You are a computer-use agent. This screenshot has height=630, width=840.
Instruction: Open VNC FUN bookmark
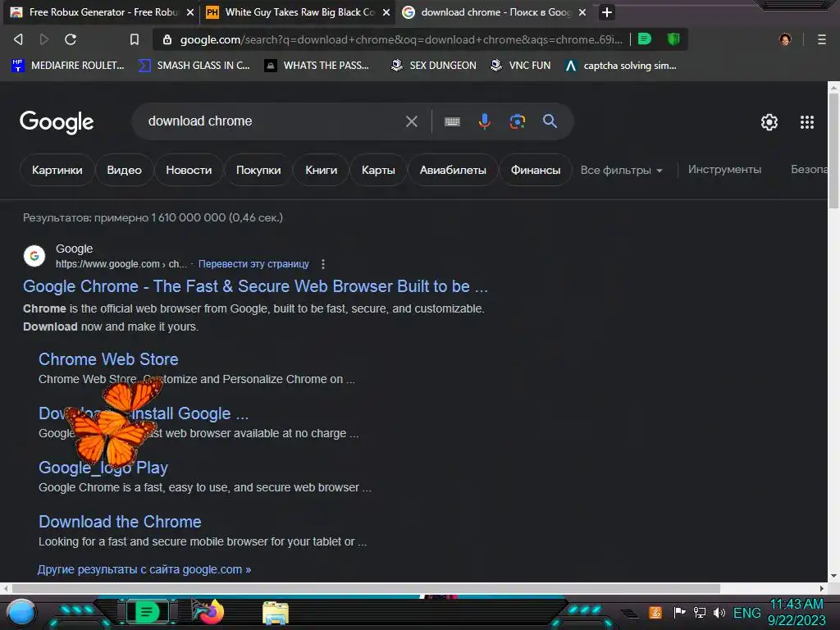pos(520,66)
